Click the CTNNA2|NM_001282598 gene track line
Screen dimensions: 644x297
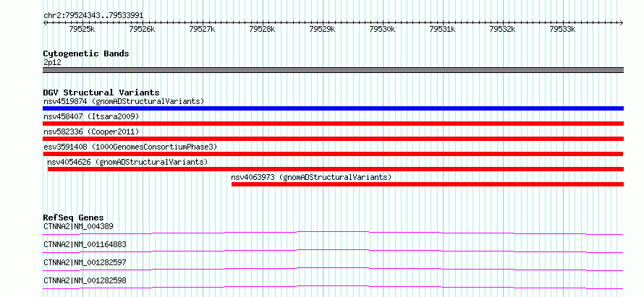pyautogui.click(x=333, y=287)
